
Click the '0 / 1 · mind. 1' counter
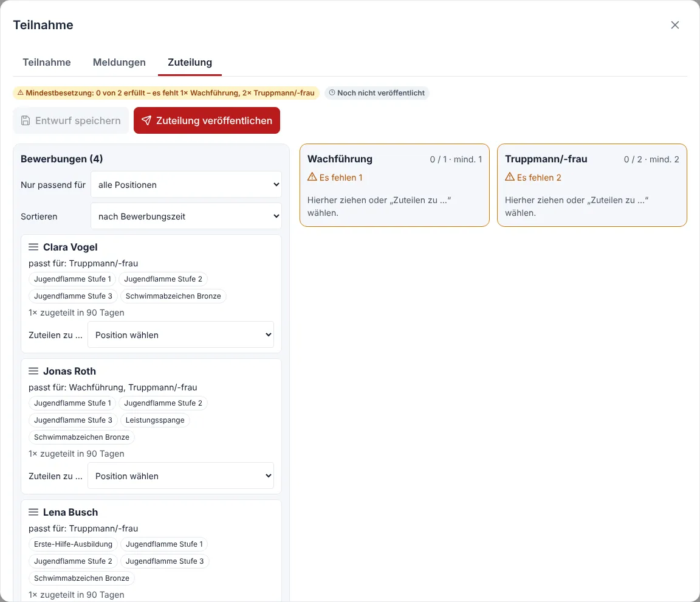point(456,159)
